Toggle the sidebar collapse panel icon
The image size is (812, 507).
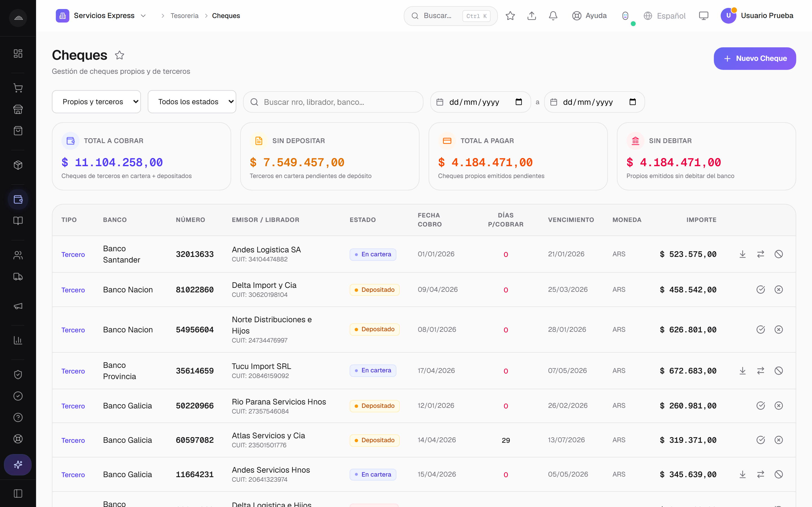coord(18,493)
